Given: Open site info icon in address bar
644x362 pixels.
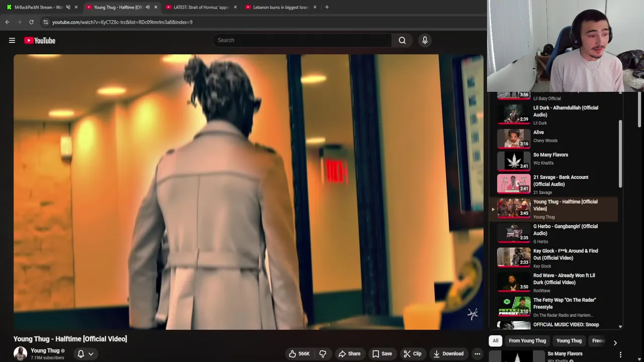Looking at the screenshot, I should coord(45,22).
